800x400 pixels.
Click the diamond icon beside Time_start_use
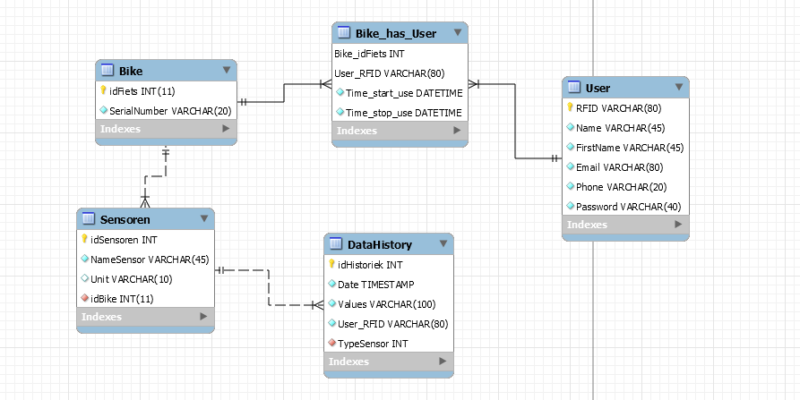click(341, 92)
